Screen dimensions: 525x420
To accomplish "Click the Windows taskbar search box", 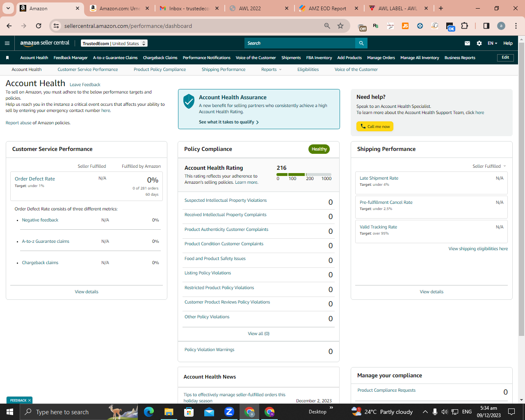I will (79, 412).
